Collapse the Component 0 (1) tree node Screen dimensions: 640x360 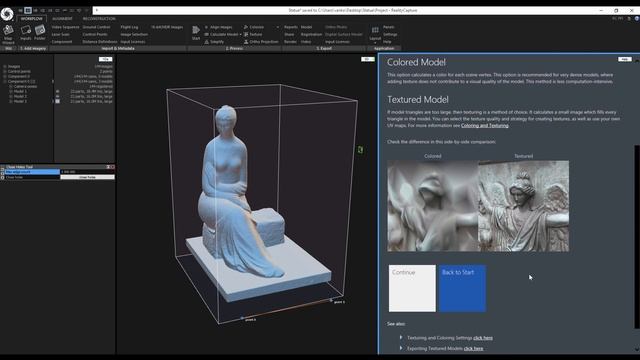(x=5, y=81)
